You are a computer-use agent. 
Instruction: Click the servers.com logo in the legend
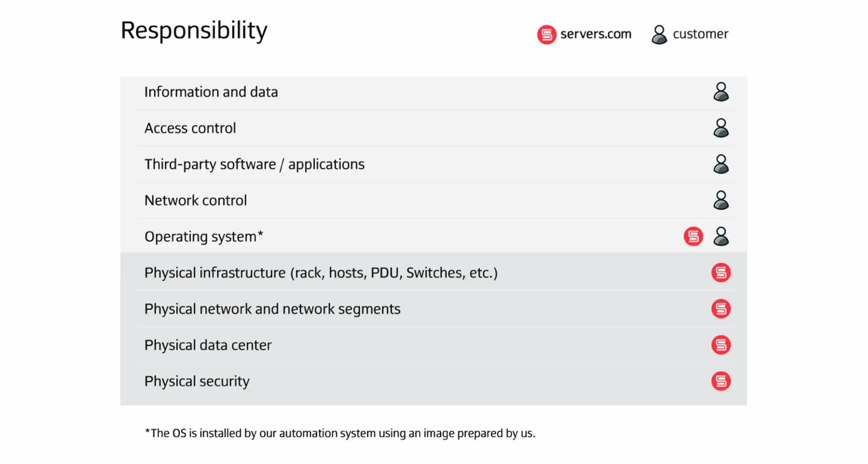pos(546,34)
